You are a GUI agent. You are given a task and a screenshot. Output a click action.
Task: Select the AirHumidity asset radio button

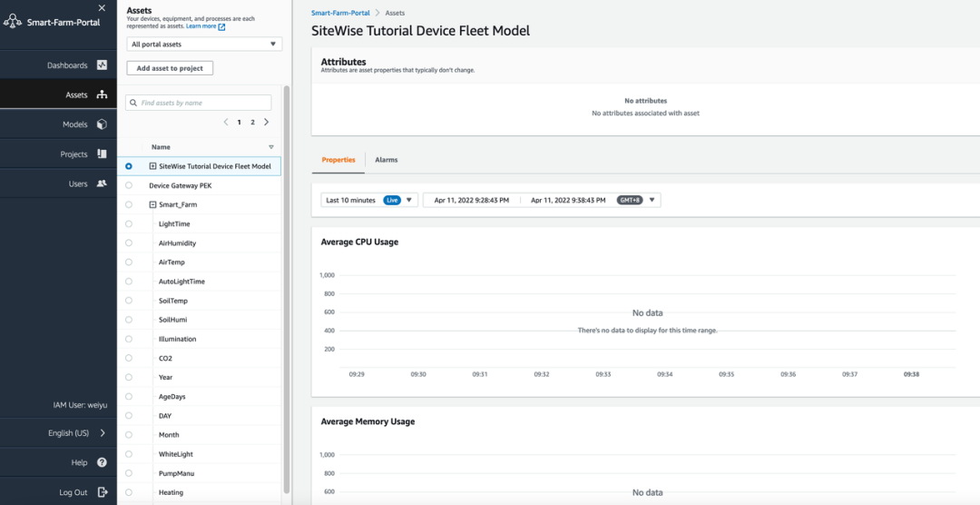129,243
